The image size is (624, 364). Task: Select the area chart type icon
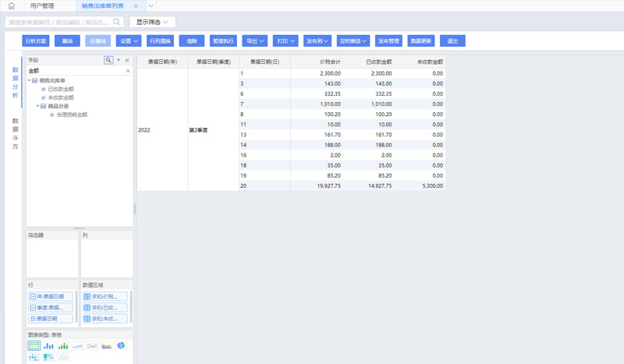107,345
